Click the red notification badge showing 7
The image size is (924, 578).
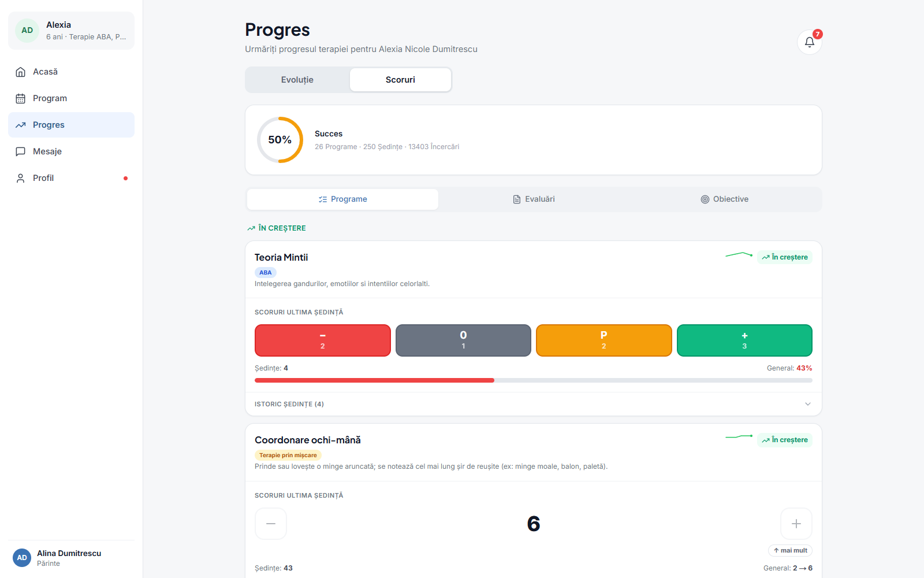click(817, 34)
